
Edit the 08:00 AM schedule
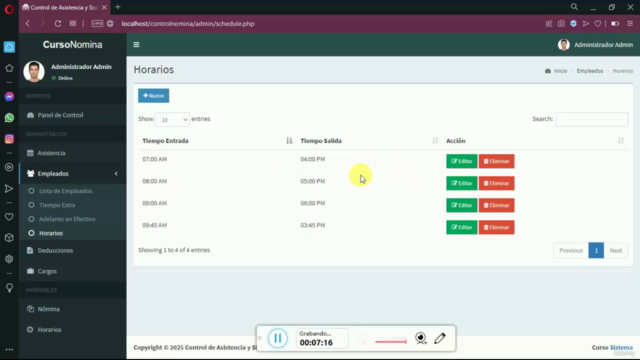tap(462, 183)
